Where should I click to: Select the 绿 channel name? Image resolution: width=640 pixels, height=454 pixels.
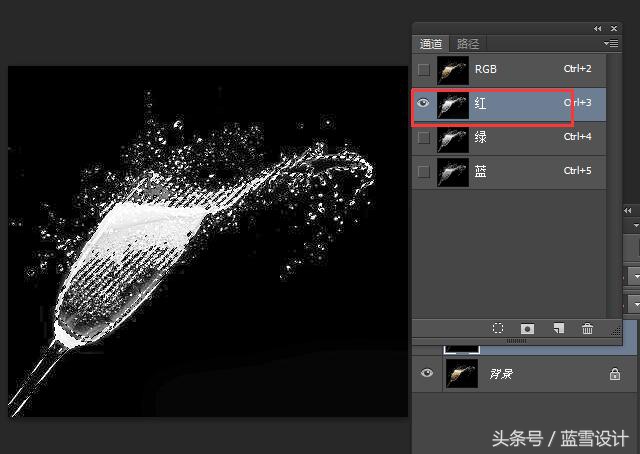[480, 137]
